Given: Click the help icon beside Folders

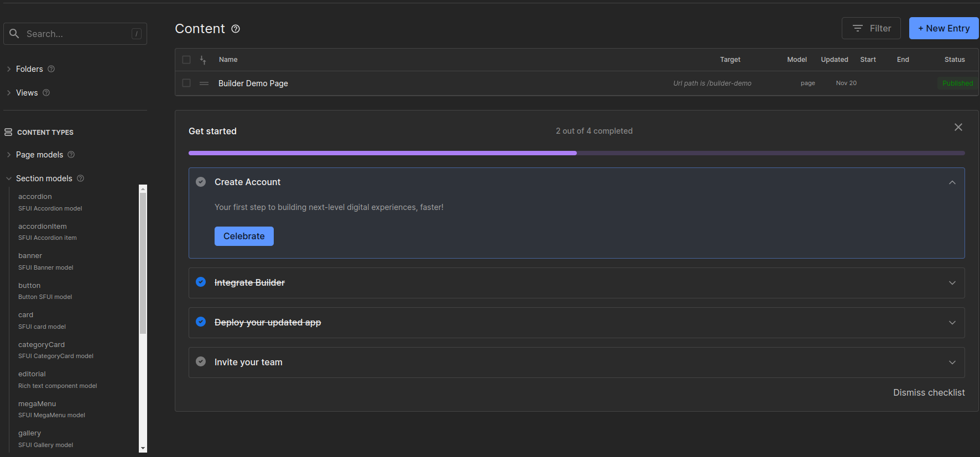Looking at the screenshot, I should (51, 69).
